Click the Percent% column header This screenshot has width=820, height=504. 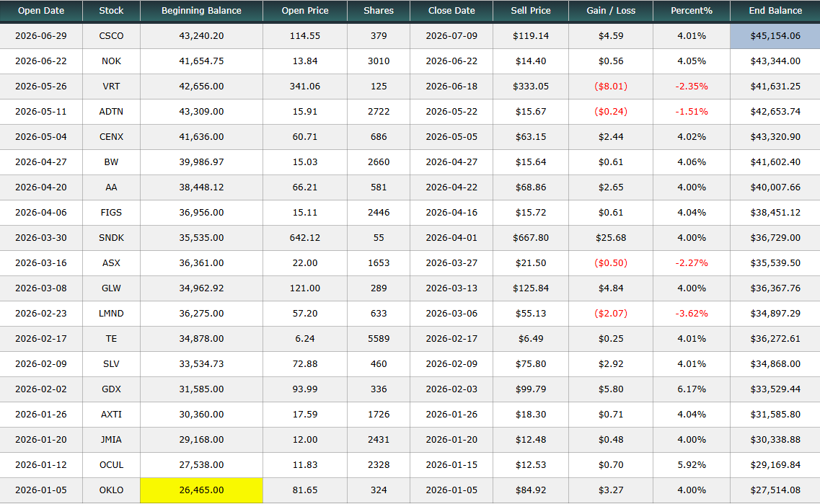tap(692, 11)
